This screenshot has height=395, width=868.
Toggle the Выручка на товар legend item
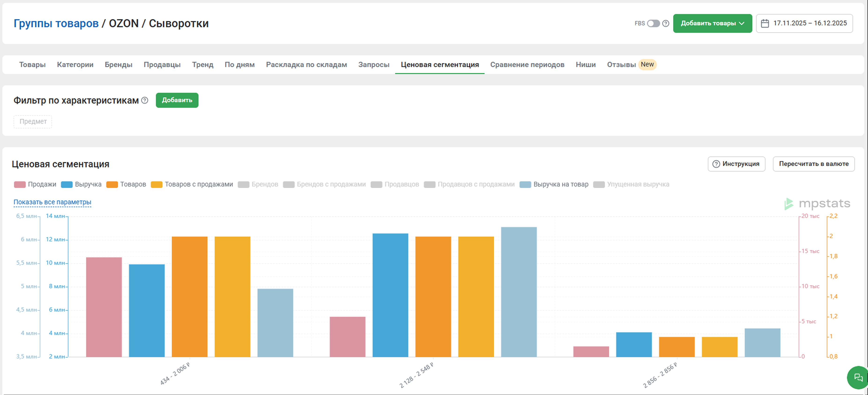click(x=554, y=184)
